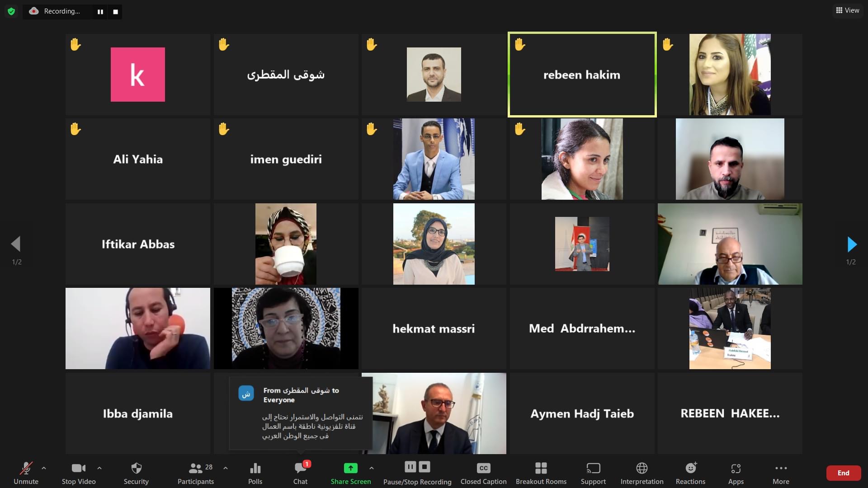Open the Interpretation globe option
The height and width of the screenshot is (488, 868).
(642, 473)
